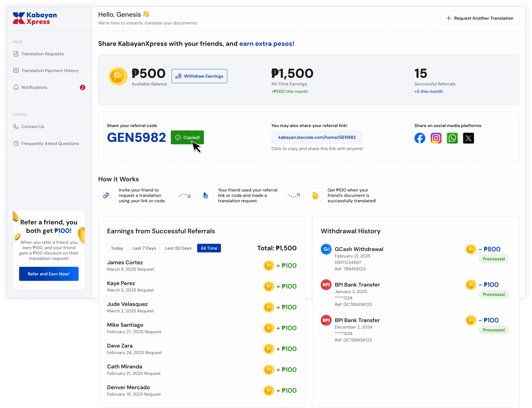Click Request Another Translation button
This screenshot has height=408, width=532.
click(479, 18)
